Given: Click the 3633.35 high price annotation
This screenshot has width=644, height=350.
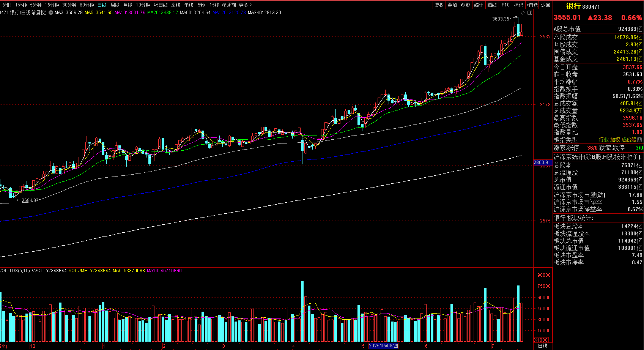Looking at the screenshot, I should click(x=501, y=19).
